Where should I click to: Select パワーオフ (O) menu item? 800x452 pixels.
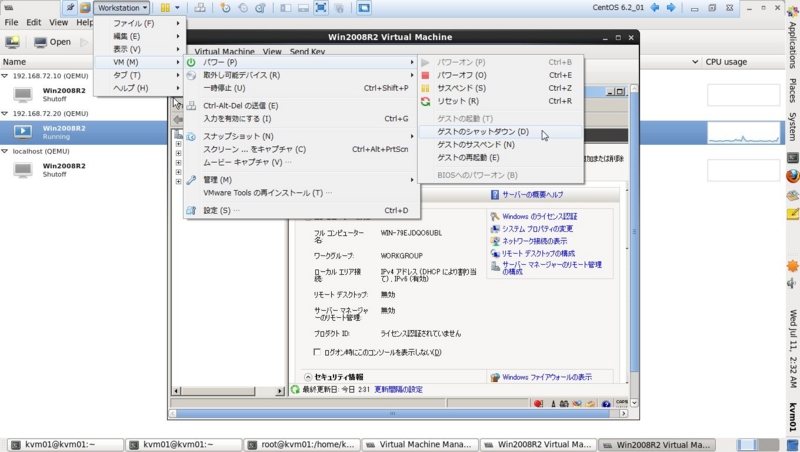pyautogui.click(x=501, y=75)
